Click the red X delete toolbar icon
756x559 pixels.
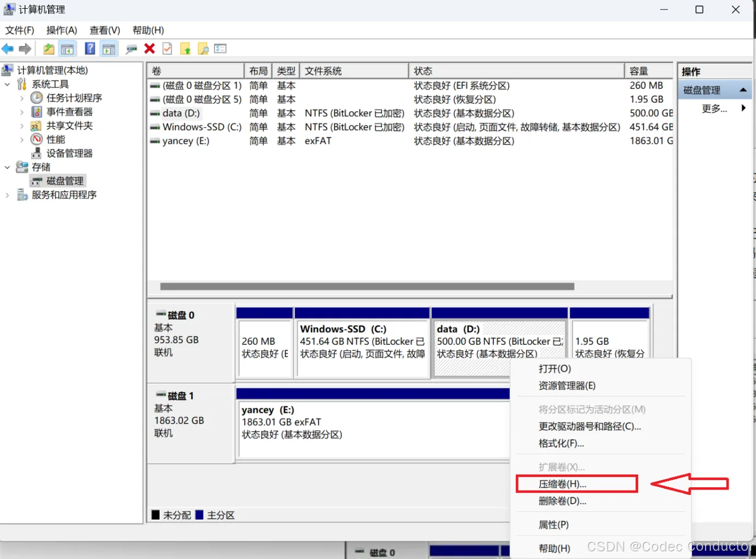point(149,49)
